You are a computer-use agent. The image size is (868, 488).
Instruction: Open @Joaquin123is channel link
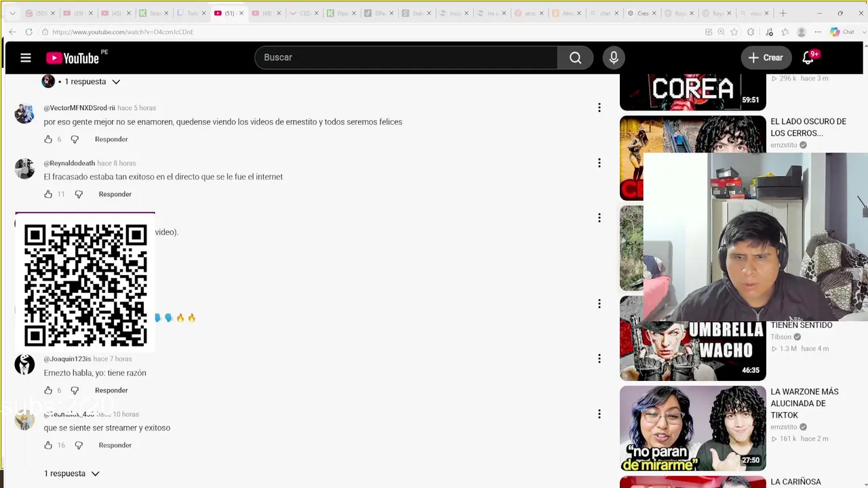click(x=67, y=359)
